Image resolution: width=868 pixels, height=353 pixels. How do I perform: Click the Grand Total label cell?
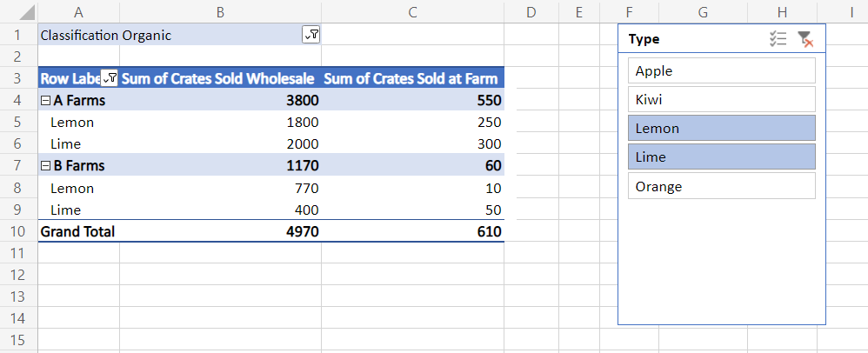(77, 231)
